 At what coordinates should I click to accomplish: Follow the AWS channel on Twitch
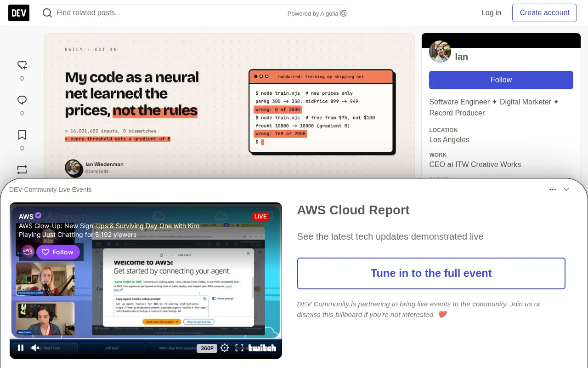58,252
